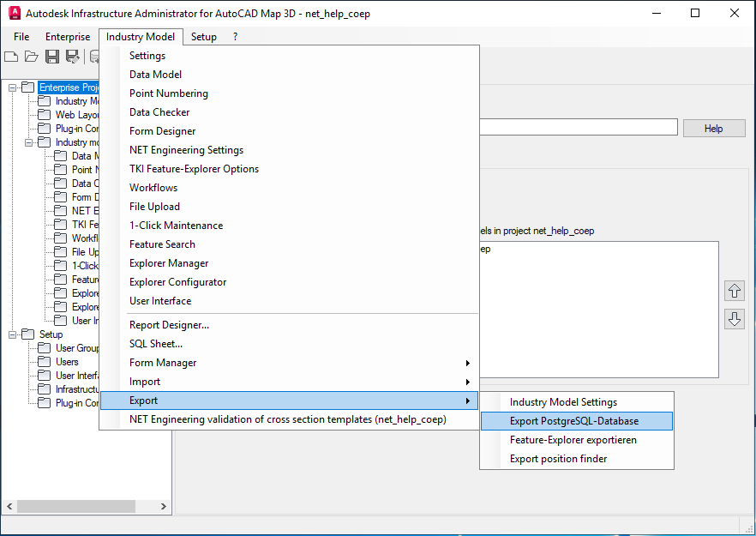
Task: Select the Infrastructure tree item under Setup
Action: click(x=77, y=389)
